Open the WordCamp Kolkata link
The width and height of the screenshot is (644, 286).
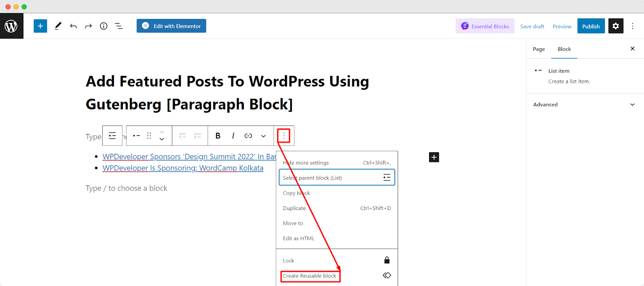(183, 168)
